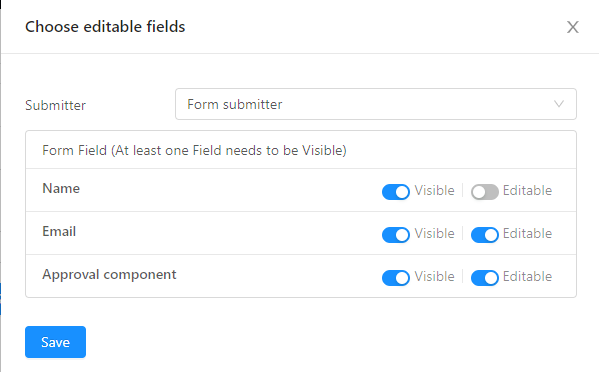The image size is (599, 372).
Task: Toggle Approval component Visible switch
Action: click(x=396, y=278)
